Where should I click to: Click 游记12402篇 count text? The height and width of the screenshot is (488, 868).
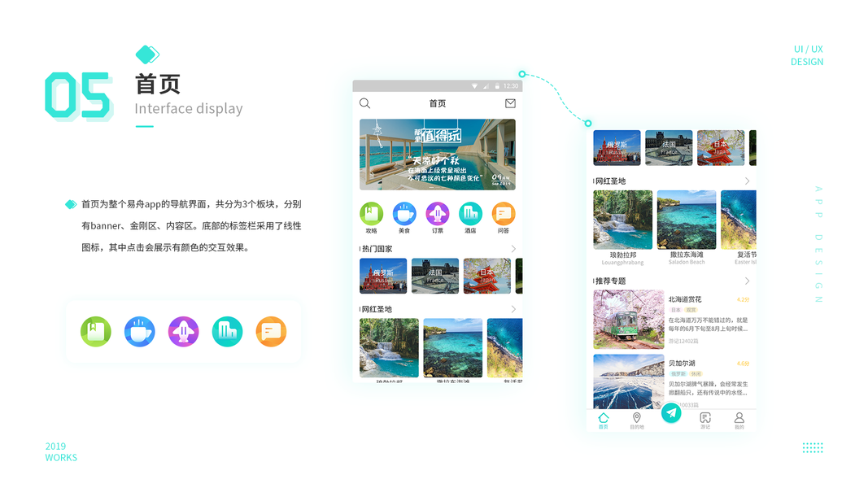683,342
